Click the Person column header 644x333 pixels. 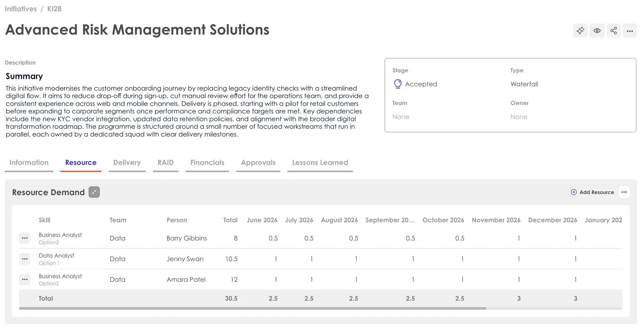coord(177,220)
